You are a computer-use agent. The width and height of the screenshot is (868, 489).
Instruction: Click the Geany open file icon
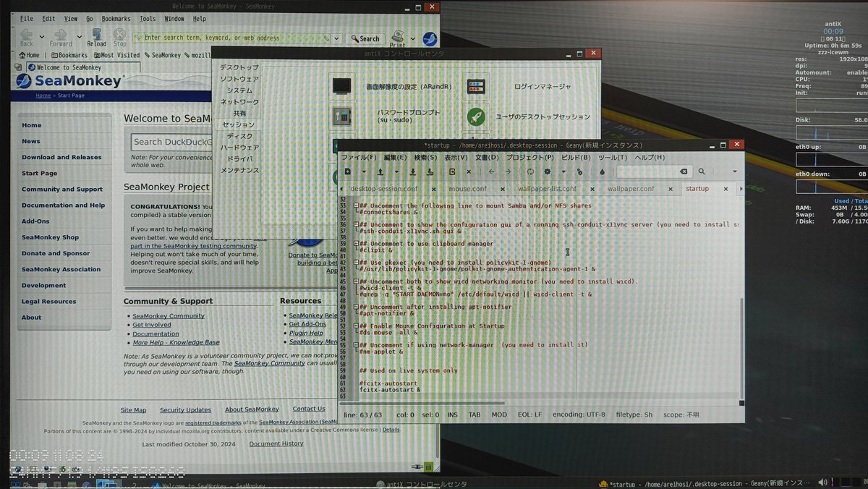[x=380, y=171]
